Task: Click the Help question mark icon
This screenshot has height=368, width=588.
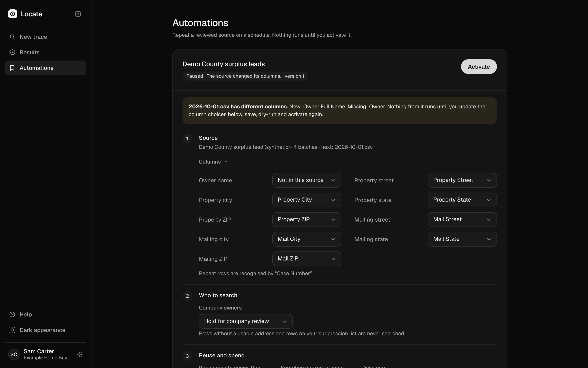Action: [12, 314]
